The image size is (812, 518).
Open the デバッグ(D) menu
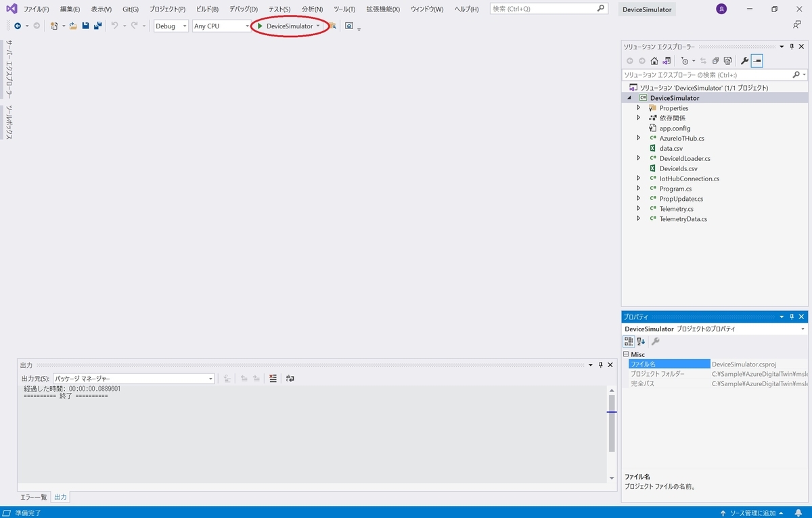pos(244,9)
